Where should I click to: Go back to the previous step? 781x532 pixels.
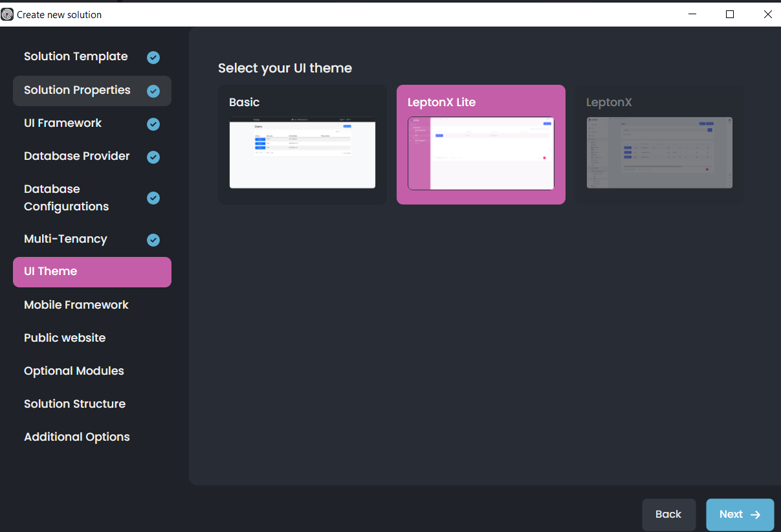[x=668, y=515]
